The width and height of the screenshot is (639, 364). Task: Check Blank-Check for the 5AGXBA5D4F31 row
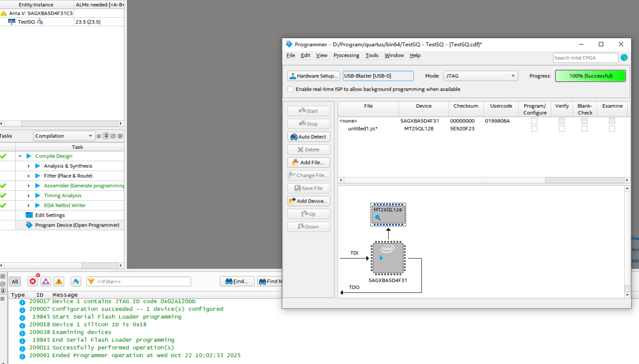coord(584,121)
